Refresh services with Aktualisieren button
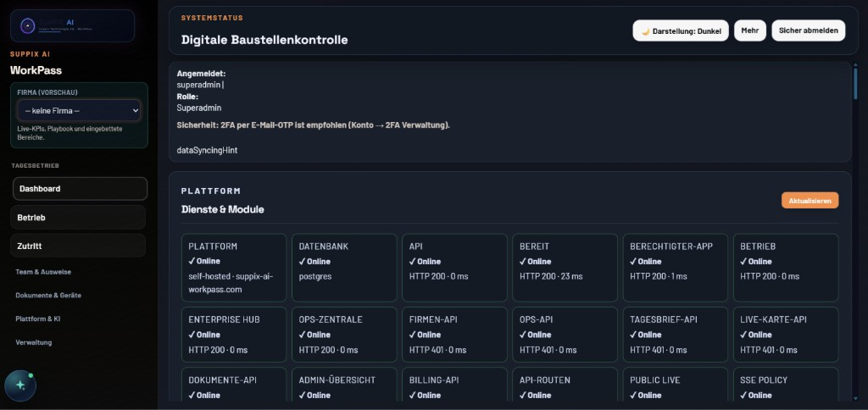This screenshot has height=410, width=868. (x=810, y=200)
